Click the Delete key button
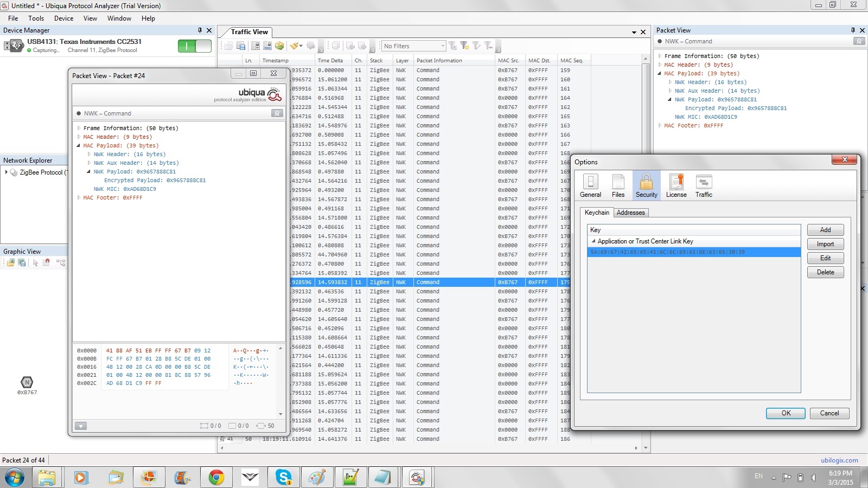The height and width of the screenshot is (488, 868). click(x=825, y=272)
